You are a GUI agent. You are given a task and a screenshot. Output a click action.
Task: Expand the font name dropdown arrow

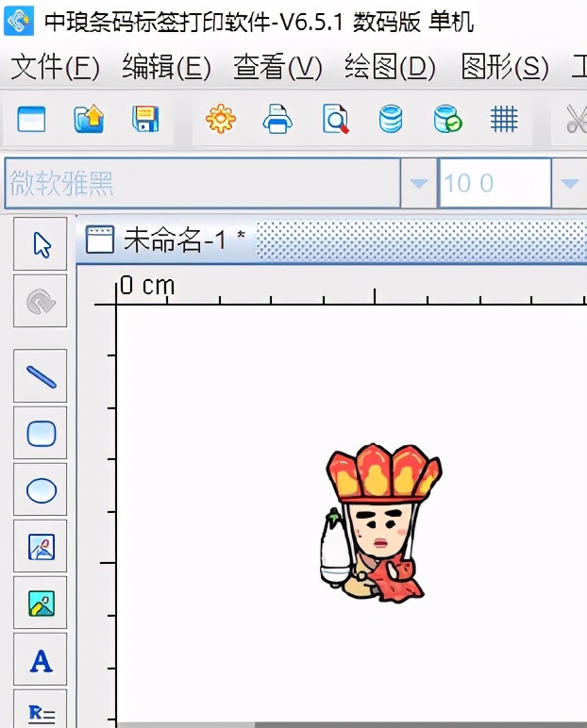[418, 183]
